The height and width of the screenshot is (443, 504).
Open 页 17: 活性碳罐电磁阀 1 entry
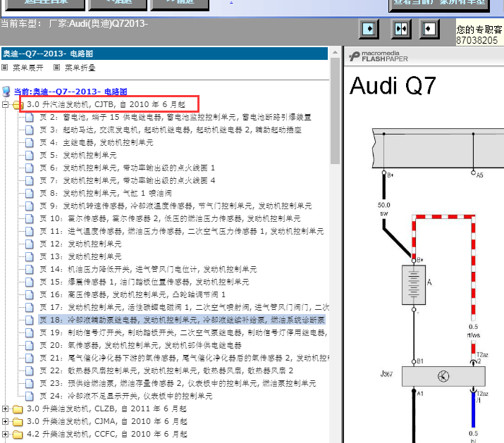click(184, 308)
